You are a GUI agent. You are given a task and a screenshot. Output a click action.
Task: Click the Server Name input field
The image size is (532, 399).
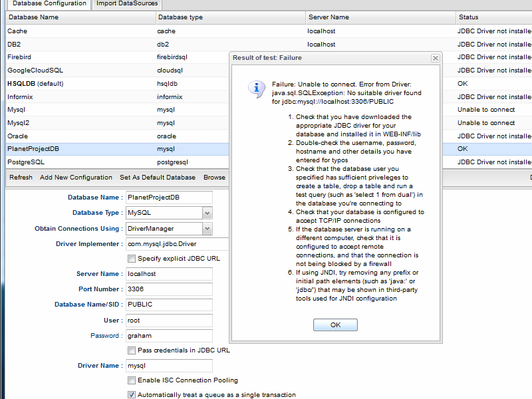click(x=168, y=274)
